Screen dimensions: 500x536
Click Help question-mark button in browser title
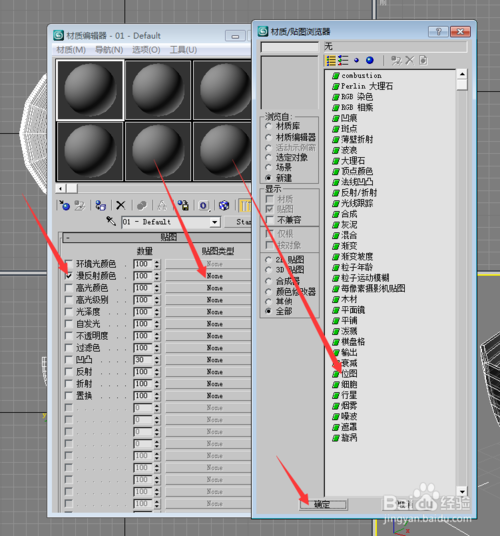438,32
